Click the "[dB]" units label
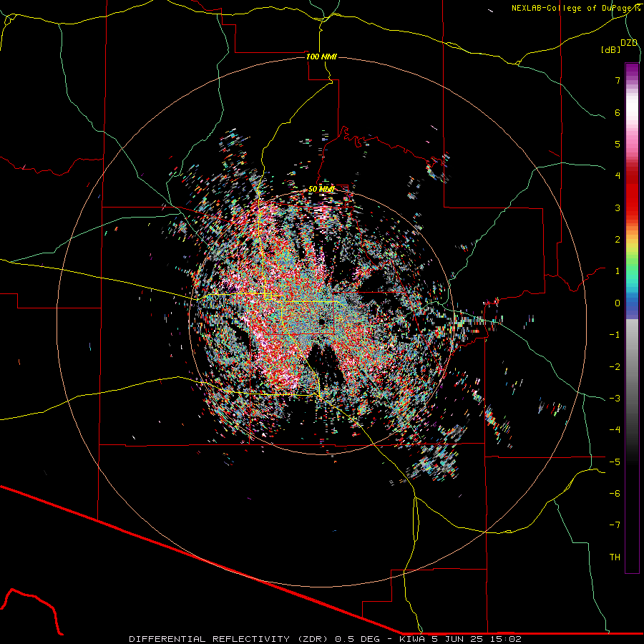644x644 pixels. tap(611, 49)
